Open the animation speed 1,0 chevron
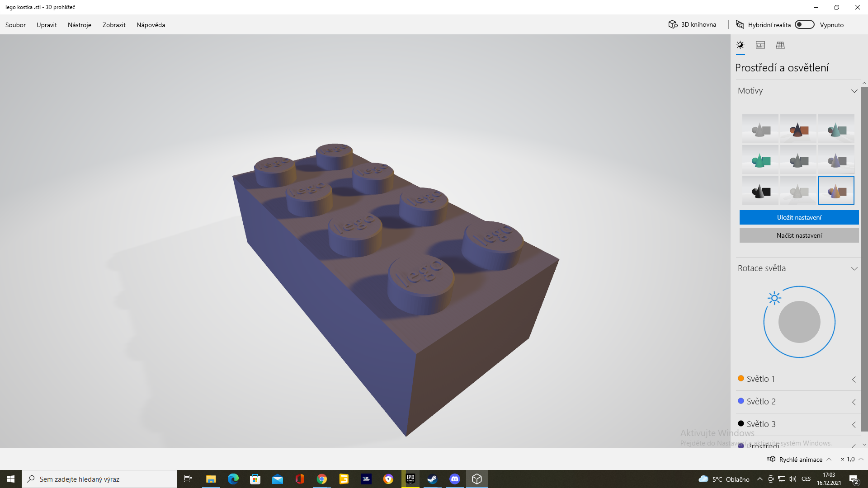This screenshot has height=488, width=868. pyautogui.click(x=861, y=459)
